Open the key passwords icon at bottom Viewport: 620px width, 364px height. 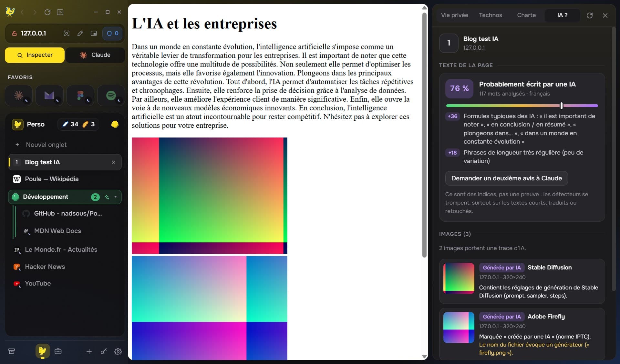[104, 351]
